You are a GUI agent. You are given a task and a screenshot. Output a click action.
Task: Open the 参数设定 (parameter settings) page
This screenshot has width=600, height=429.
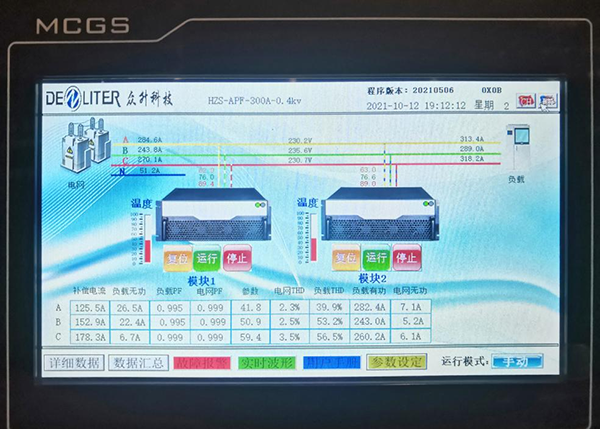coord(395,362)
